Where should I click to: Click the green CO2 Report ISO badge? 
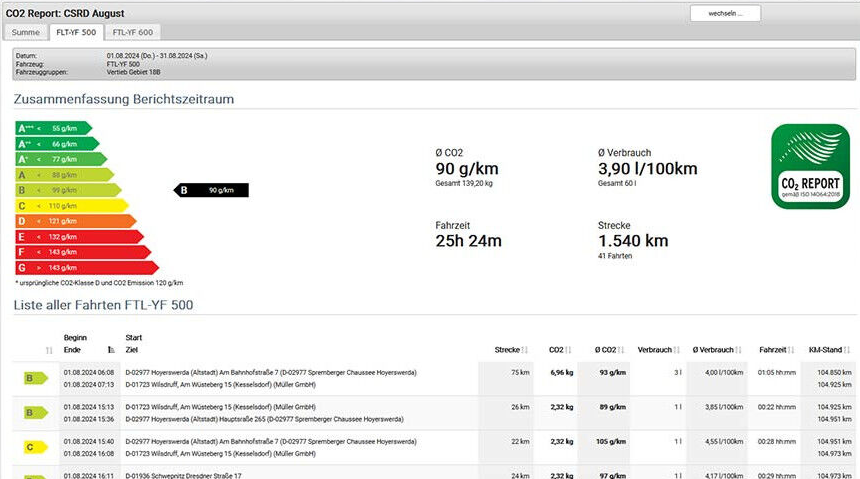coord(809,166)
